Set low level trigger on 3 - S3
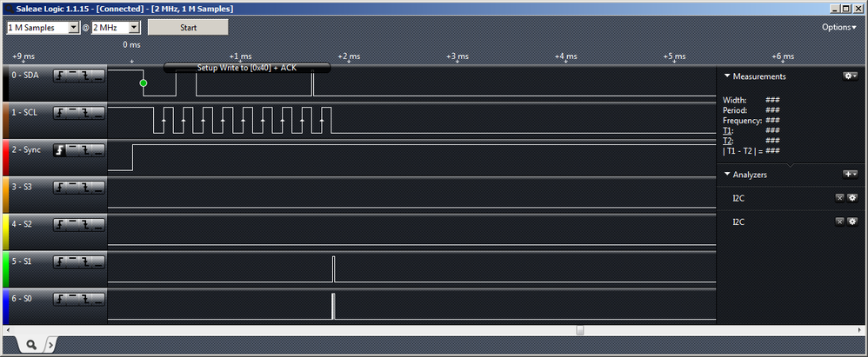Screen dimensions: 868x357 98,188
